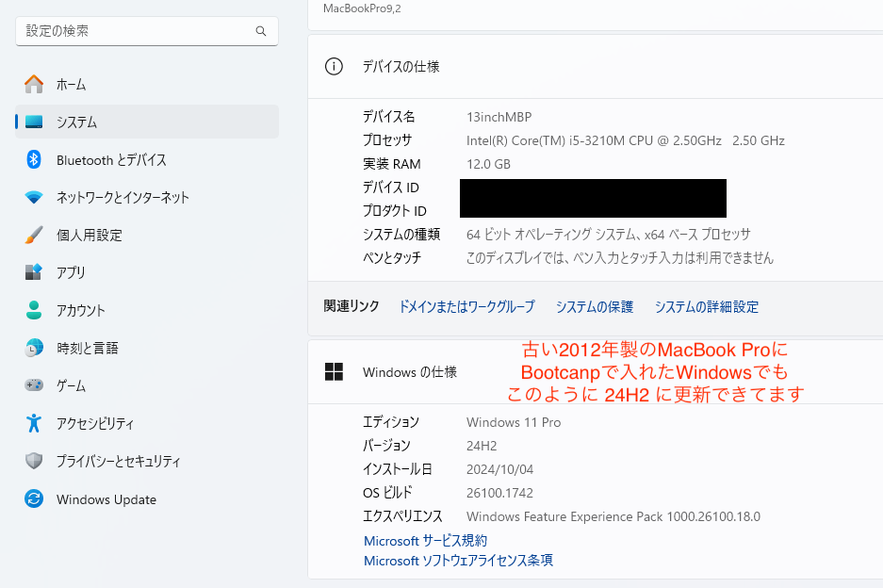Open Bluetooth とデバイス settings

click(x=147, y=160)
